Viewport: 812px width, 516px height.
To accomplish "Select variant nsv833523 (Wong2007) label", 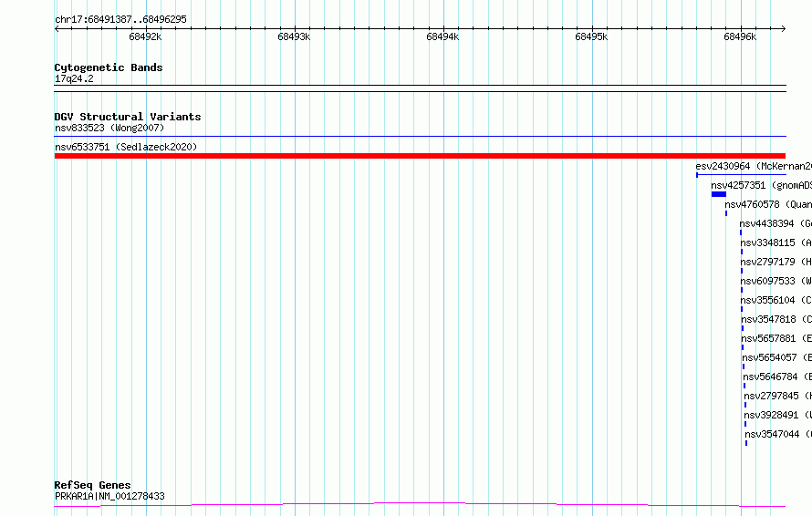I will click(x=109, y=128).
